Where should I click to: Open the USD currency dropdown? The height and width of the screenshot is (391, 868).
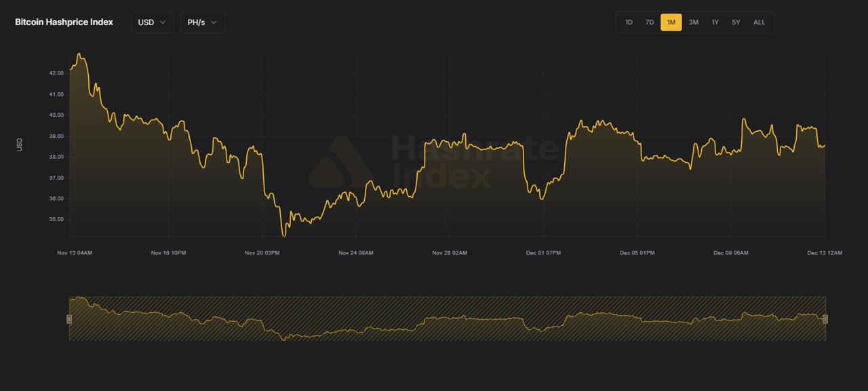(152, 22)
